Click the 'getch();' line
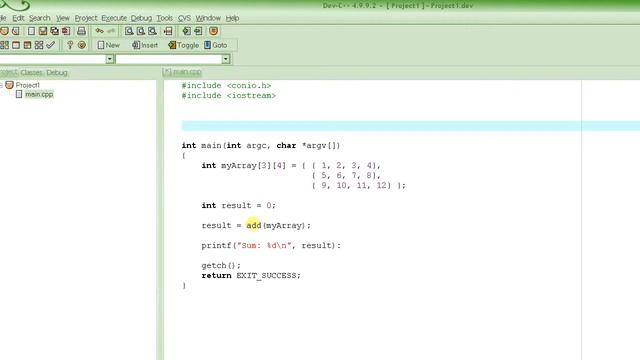The image size is (640, 360). tap(221, 265)
